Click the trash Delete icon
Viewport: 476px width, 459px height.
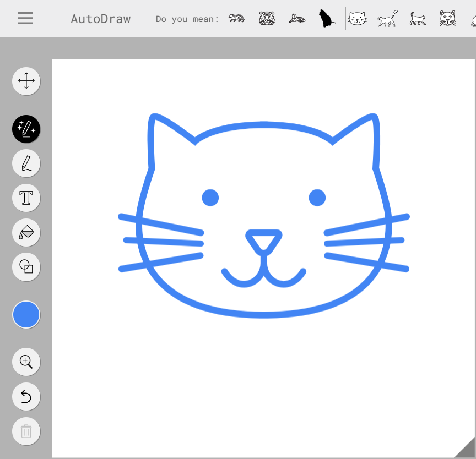(x=26, y=431)
